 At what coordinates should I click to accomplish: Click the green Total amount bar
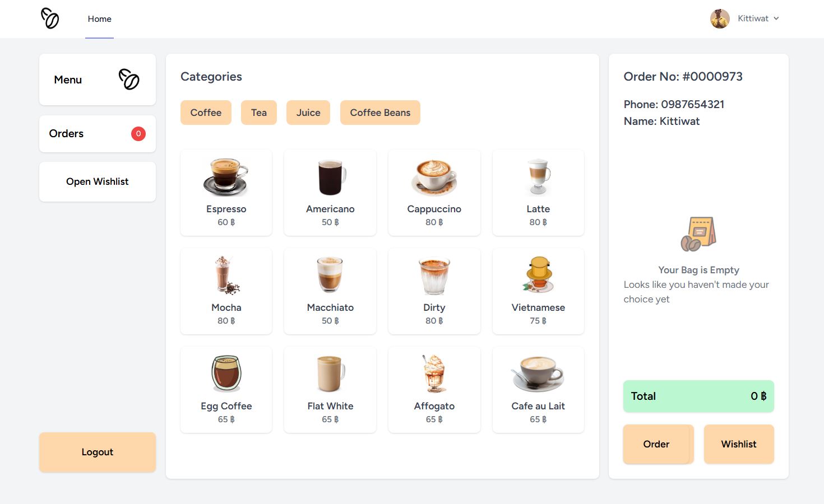[x=698, y=396]
